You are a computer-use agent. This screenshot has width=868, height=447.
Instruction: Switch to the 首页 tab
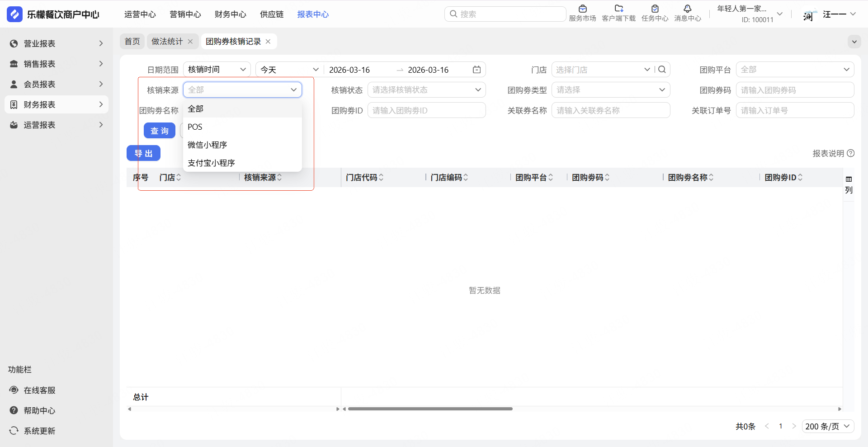[132, 42]
